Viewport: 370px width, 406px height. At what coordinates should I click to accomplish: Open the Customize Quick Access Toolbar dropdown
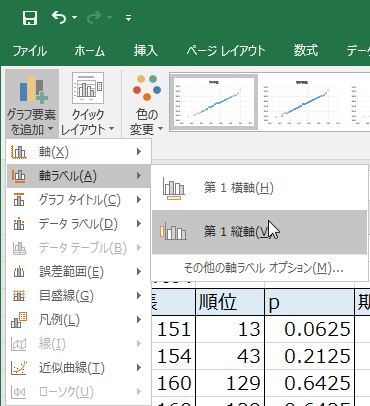pyautogui.click(x=128, y=18)
